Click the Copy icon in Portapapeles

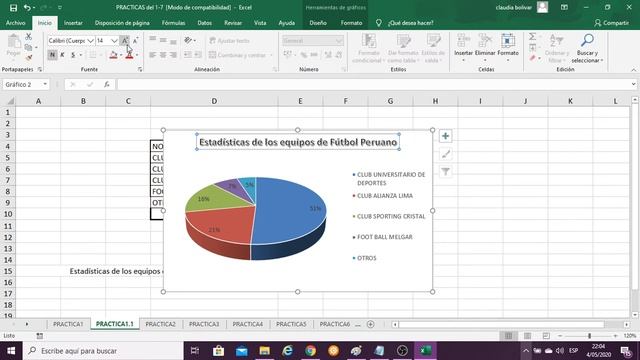(28, 47)
